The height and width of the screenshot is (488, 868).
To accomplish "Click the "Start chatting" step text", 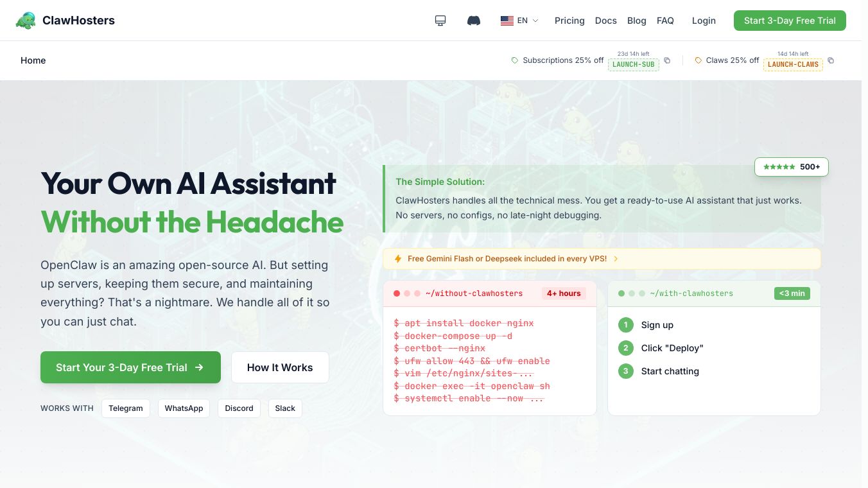I will 670,371.
